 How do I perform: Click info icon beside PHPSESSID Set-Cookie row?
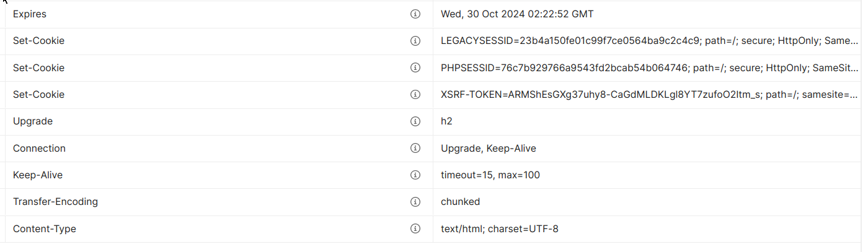(x=415, y=67)
